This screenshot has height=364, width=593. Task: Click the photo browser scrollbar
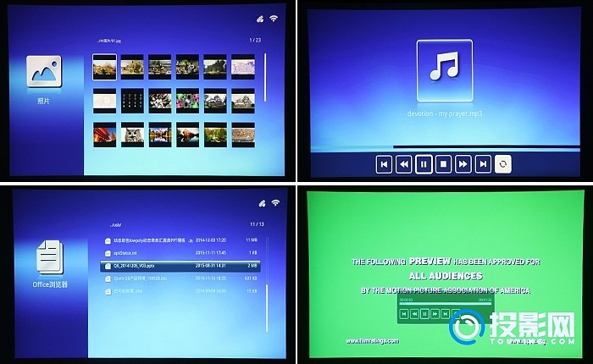point(265,78)
